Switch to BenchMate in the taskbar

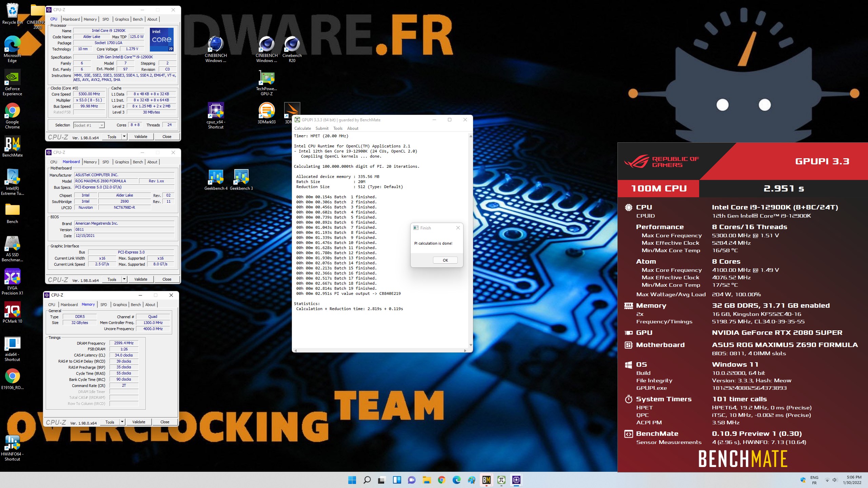[486, 480]
